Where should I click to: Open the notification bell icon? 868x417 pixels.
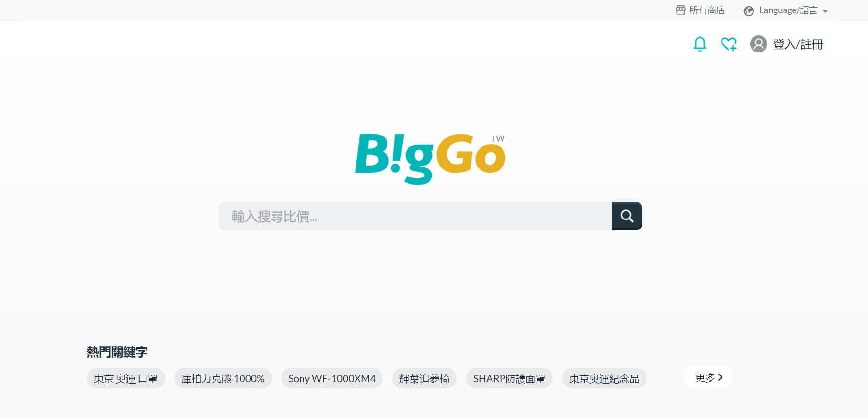(x=700, y=44)
